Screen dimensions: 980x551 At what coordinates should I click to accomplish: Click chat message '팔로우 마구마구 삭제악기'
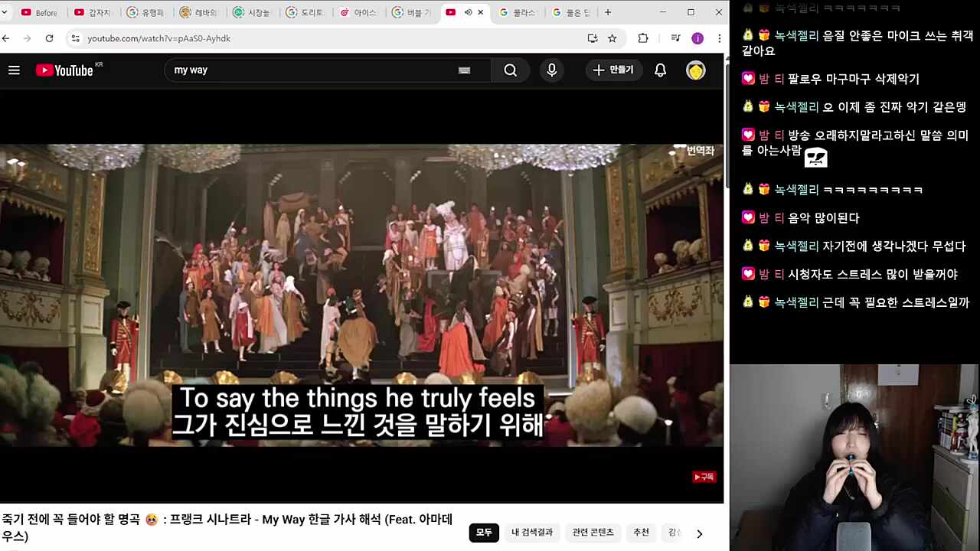coord(854,79)
